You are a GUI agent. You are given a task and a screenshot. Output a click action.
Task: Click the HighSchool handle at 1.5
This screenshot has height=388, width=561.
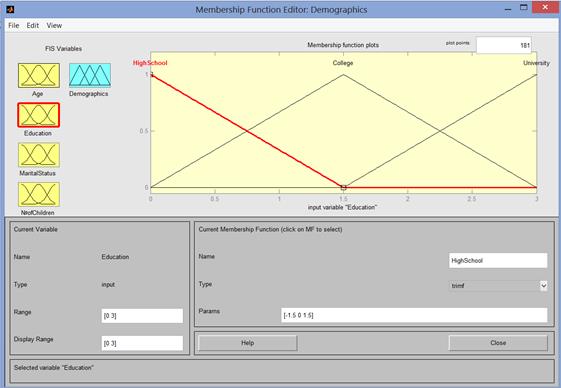343,187
